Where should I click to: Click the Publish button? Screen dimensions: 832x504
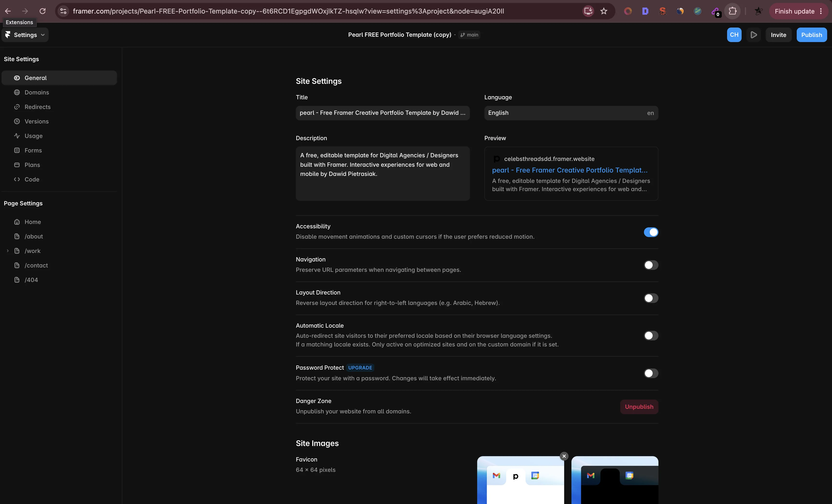(811, 35)
